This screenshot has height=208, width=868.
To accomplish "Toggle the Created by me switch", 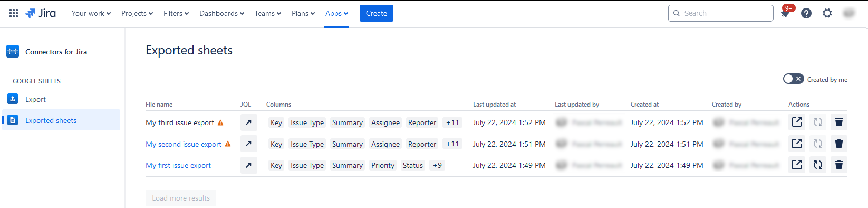I will coord(793,79).
